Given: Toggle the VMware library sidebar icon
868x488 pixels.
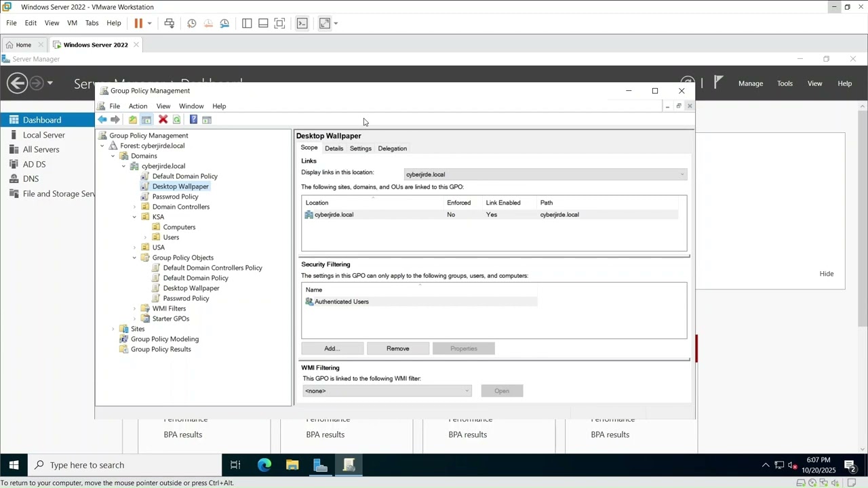Looking at the screenshot, I should click(247, 23).
